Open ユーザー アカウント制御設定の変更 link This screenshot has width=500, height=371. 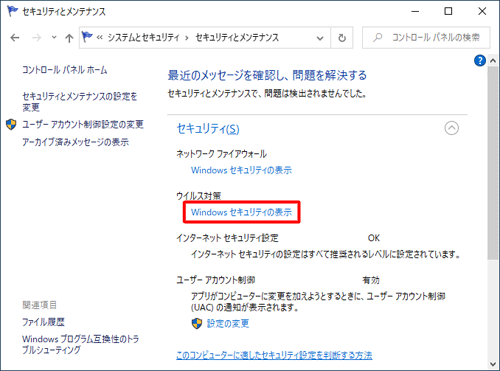[x=83, y=124]
